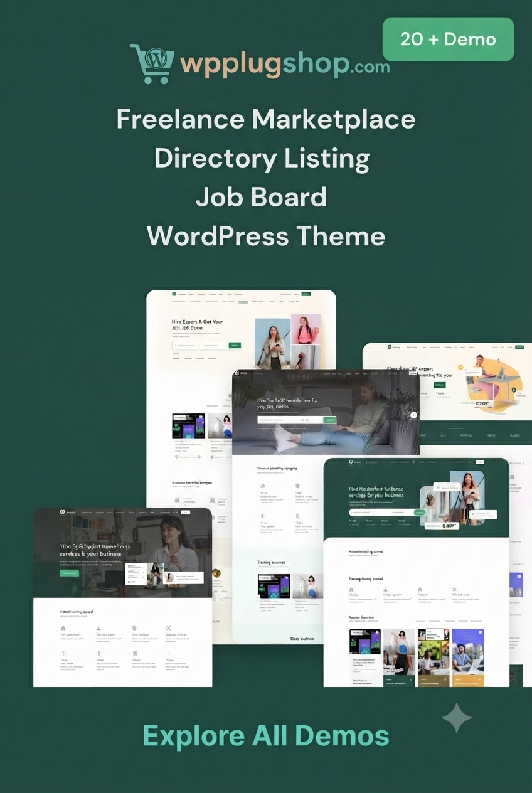Screen dimensions: 532x793
Task: Click the Explore All Demos text
Action: [266, 735]
